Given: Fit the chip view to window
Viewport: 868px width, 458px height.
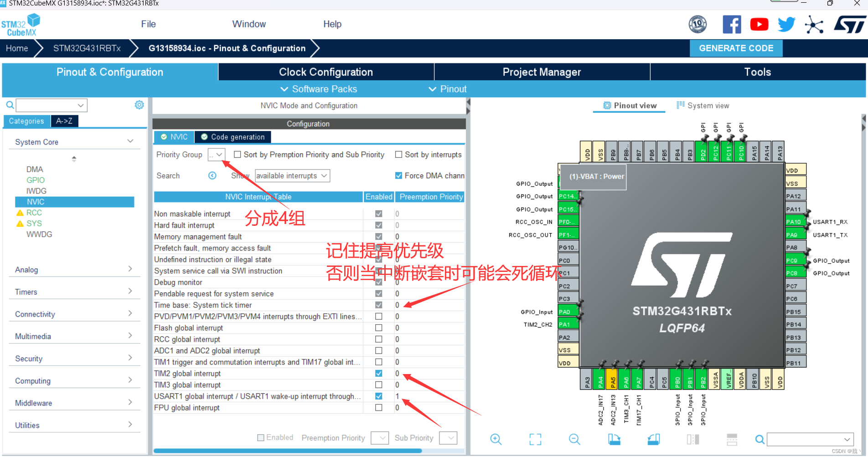Looking at the screenshot, I should pyautogui.click(x=535, y=439).
